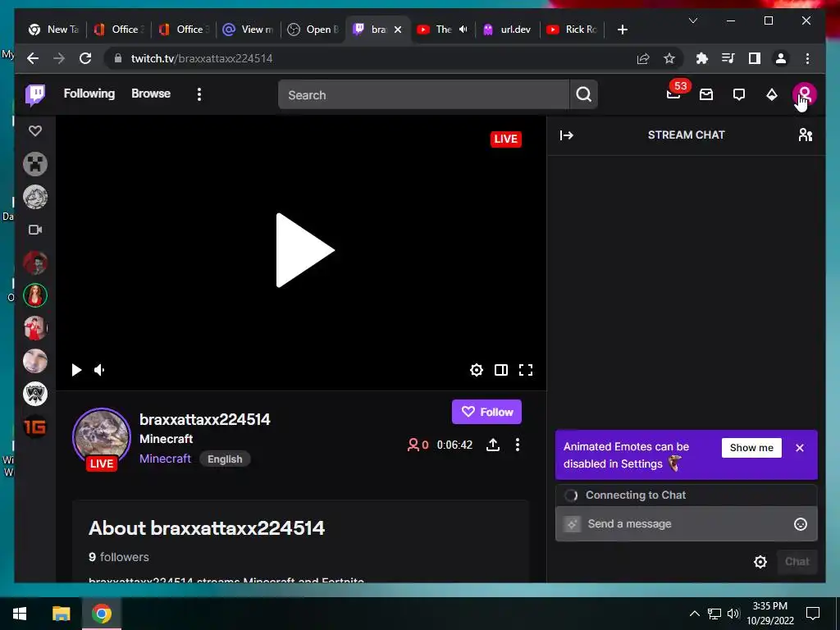Click the braxxattaxx224514 channel name
The width and height of the screenshot is (840, 630).
204,419
